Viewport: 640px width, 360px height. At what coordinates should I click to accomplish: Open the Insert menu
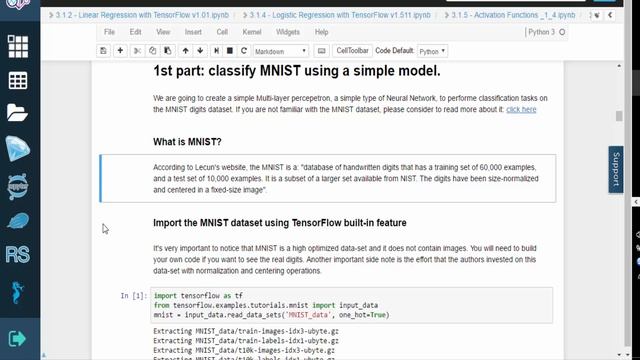coord(193,32)
